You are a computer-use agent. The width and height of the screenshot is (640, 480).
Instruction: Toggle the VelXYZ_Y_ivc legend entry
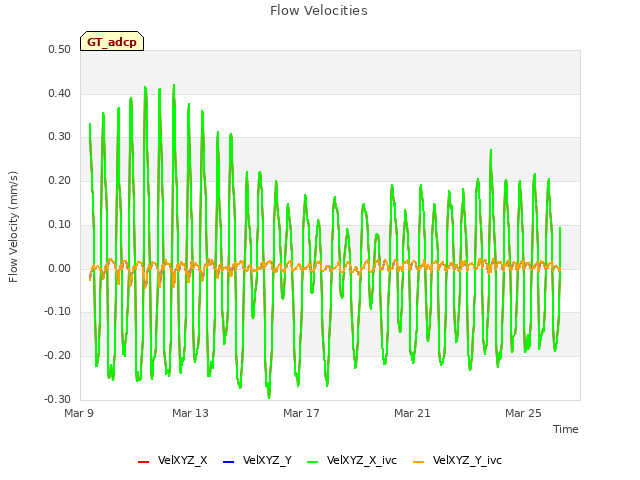click(458, 460)
